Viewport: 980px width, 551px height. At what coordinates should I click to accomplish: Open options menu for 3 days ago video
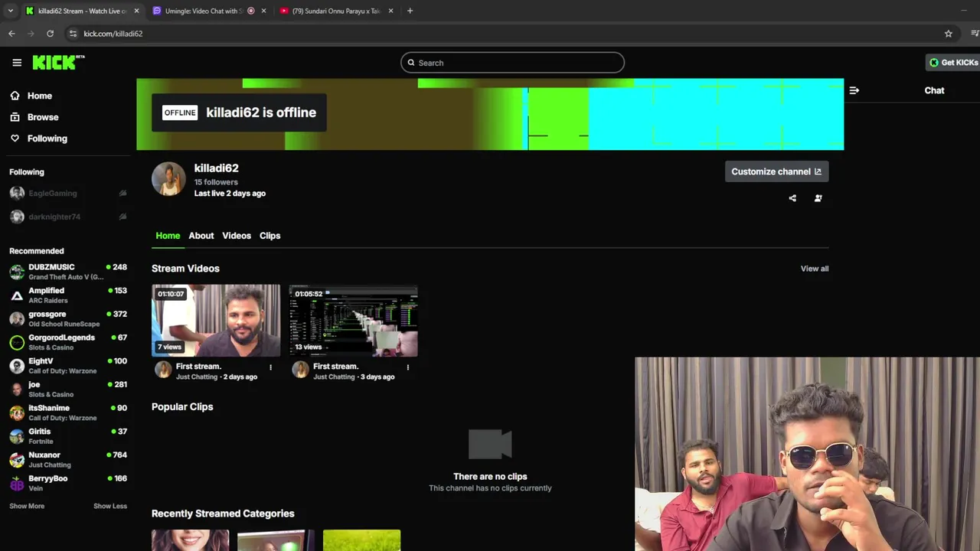point(407,367)
